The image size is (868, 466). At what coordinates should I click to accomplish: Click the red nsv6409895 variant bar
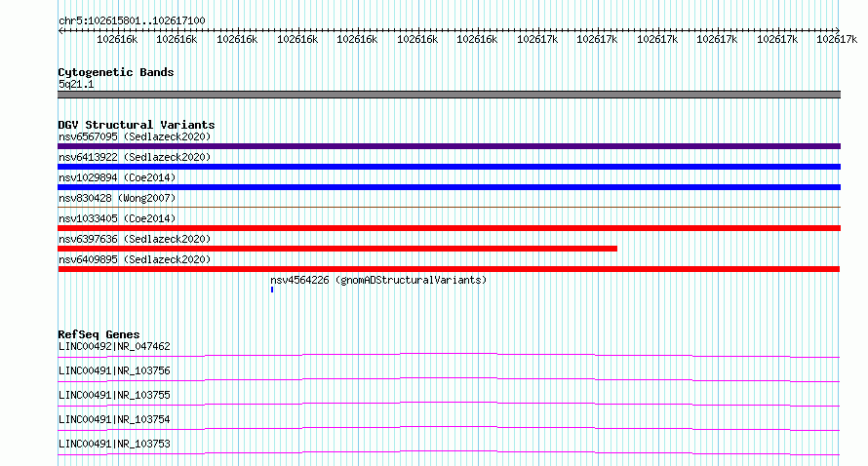pyautogui.click(x=449, y=269)
